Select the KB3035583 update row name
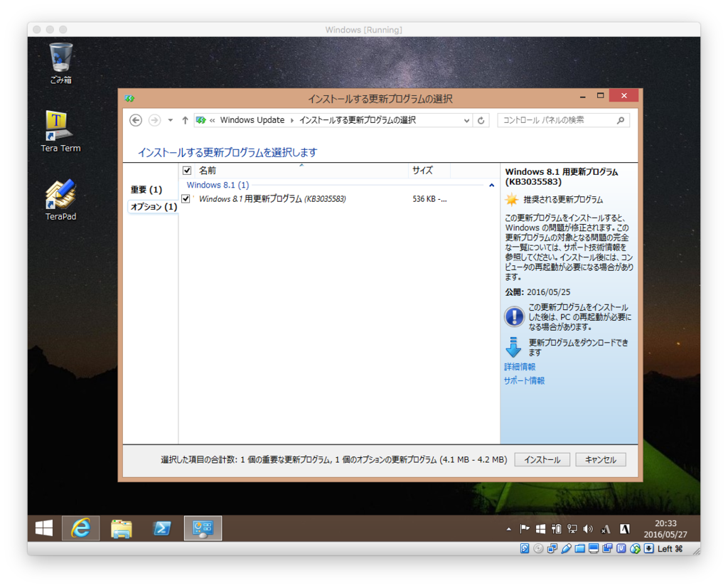The width and height of the screenshot is (728, 588). [272, 199]
